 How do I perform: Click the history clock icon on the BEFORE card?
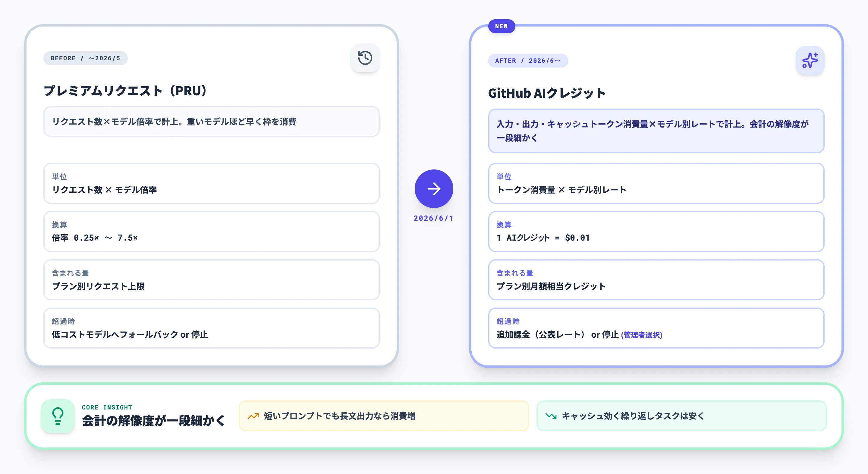[365, 58]
